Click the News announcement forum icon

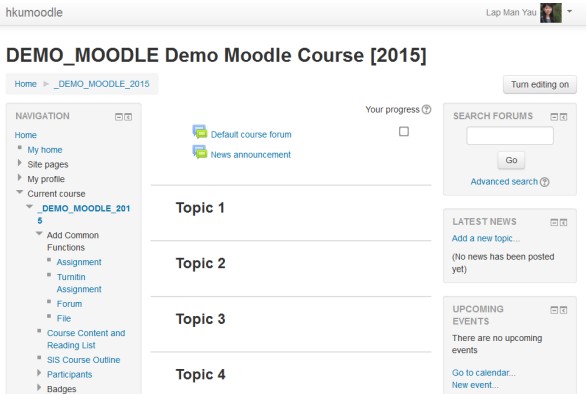click(200, 152)
